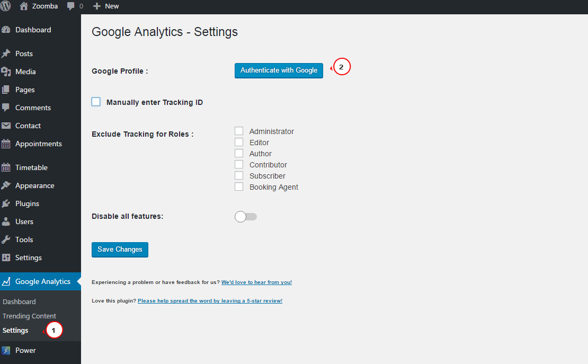588x364 pixels.
Task: Click the Dashboard gauge icon in the sidebar
Action: tap(6, 30)
